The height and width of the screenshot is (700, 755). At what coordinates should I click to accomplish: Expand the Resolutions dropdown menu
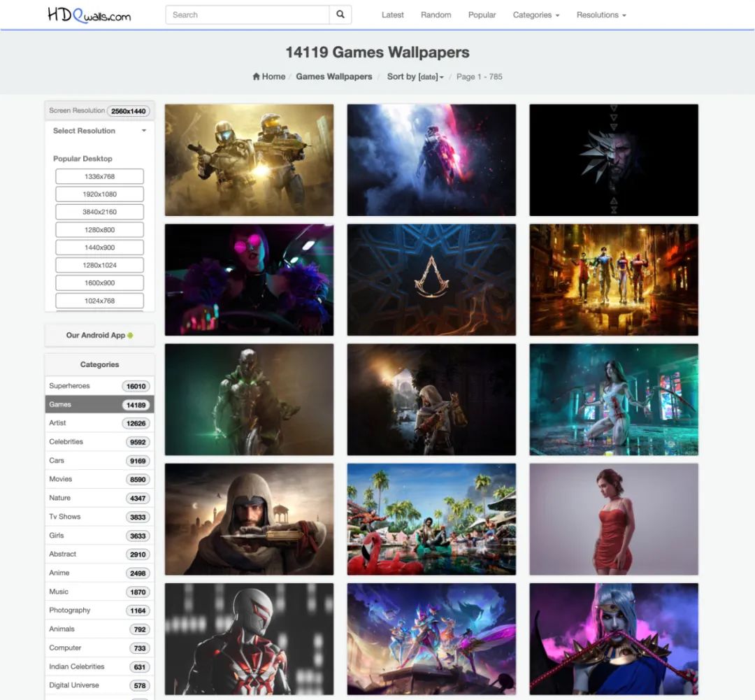coord(601,15)
